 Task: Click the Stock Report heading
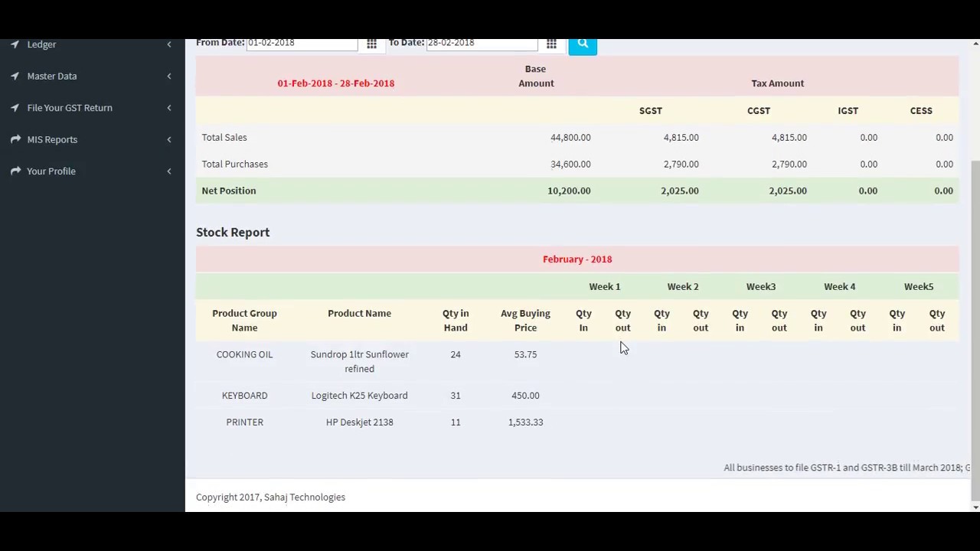pyautogui.click(x=233, y=233)
